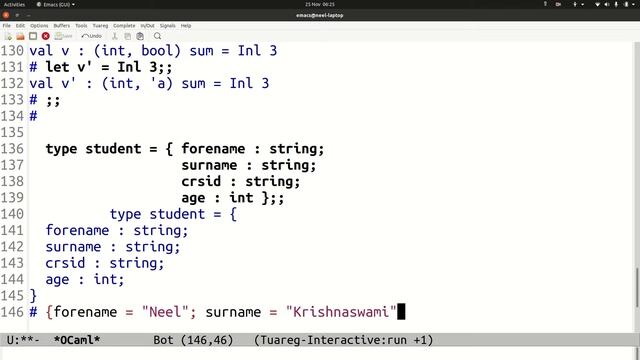The width and height of the screenshot is (640, 360).
Task: Click "type student = {" on line 140
Action: pos(173,214)
